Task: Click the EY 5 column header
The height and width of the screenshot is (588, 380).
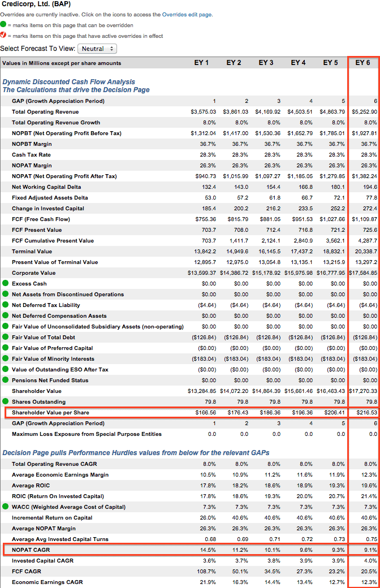Action: [x=330, y=63]
